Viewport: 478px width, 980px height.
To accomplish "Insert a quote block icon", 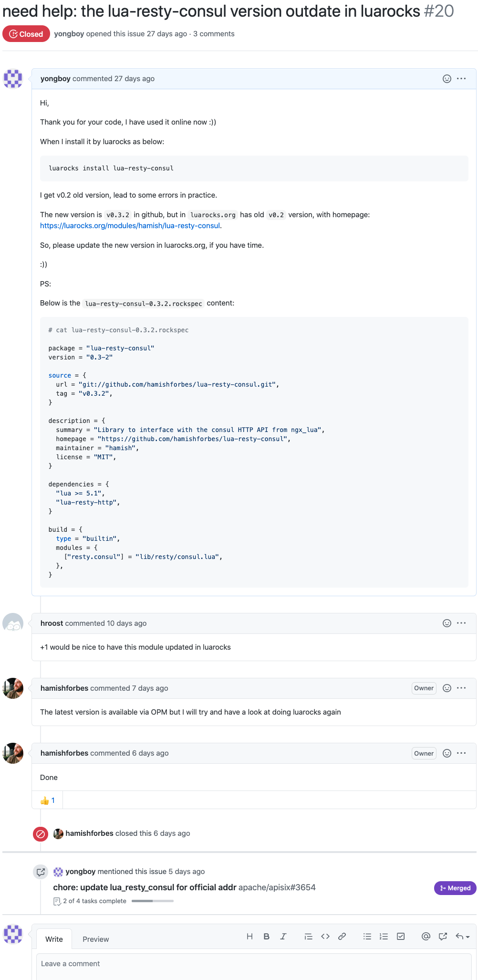I will [x=308, y=937].
